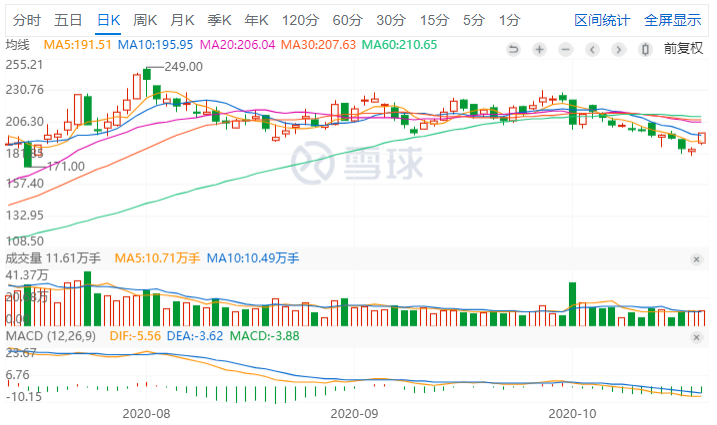Click the 均线 label
This screenshot has height=425, width=717.
[x=17, y=45]
